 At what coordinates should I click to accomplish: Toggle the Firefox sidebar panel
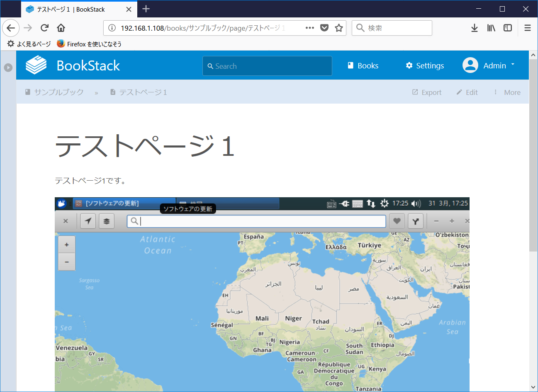pyautogui.click(x=507, y=28)
